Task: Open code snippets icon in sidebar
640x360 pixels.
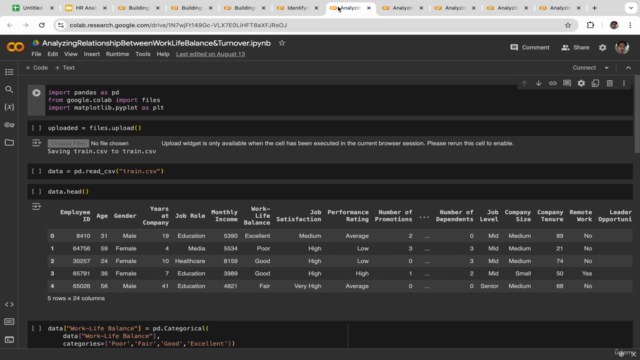Action: (9, 304)
